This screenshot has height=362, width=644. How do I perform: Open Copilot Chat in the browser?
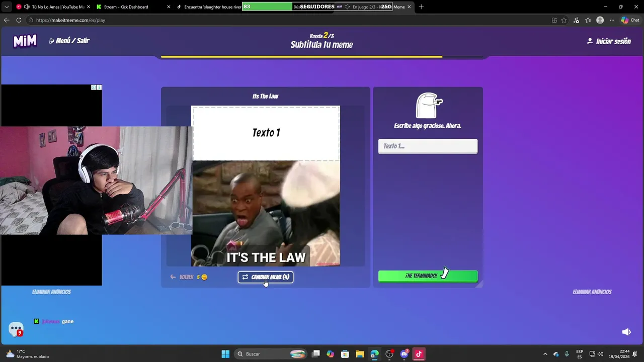pos(630,20)
